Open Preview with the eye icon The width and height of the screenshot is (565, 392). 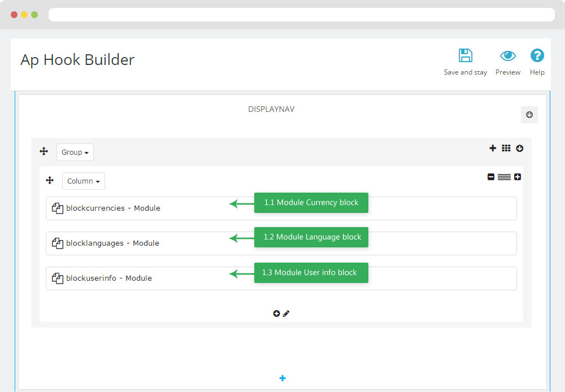pos(508,55)
